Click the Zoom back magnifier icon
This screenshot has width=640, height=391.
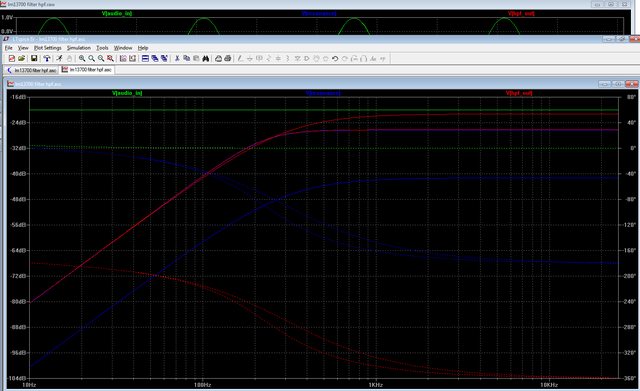point(101,58)
